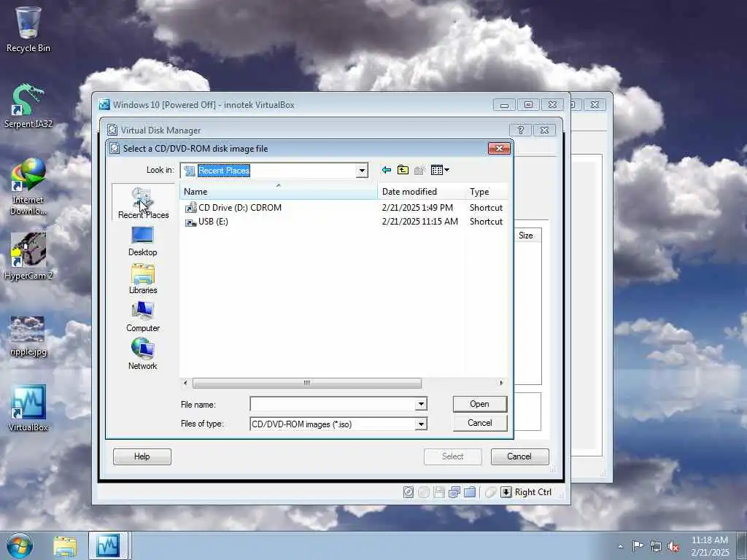Show hidden tray icons arrow
Screen dimensions: 747x560
tap(620, 546)
